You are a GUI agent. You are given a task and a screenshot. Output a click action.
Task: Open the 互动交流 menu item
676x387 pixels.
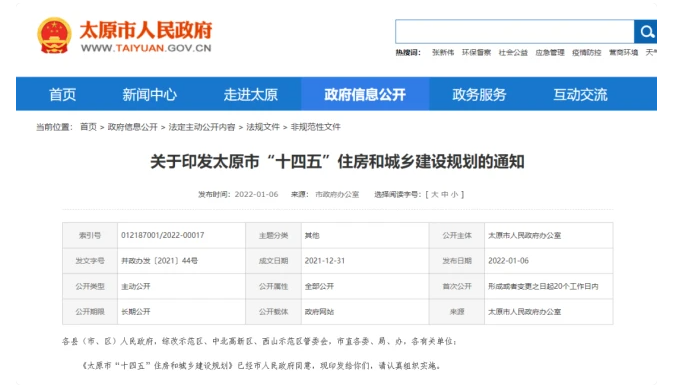[580, 94]
